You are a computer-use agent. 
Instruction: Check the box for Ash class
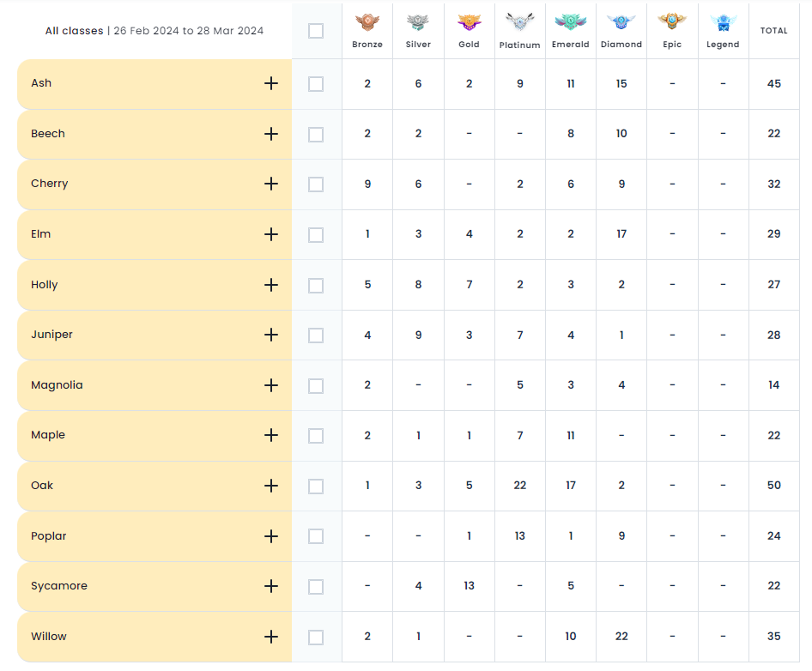[x=316, y=84]
